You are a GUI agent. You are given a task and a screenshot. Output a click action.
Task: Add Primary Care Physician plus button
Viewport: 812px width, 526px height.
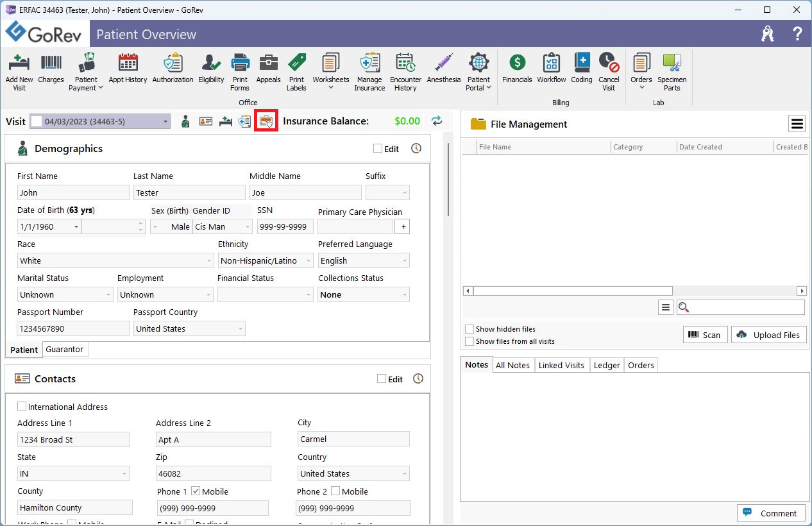(x=402, y=226)
